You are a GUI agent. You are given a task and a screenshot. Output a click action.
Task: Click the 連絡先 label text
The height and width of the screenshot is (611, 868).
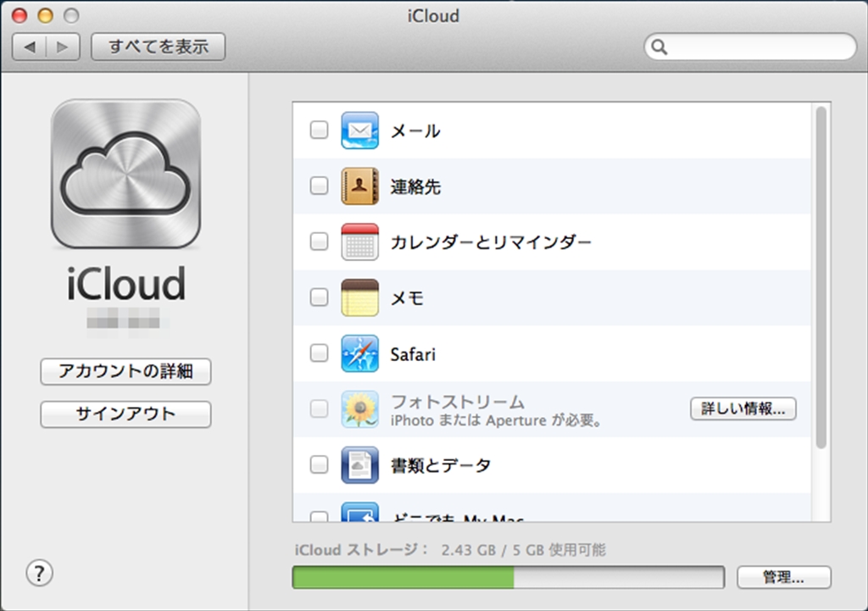[415, 186]
